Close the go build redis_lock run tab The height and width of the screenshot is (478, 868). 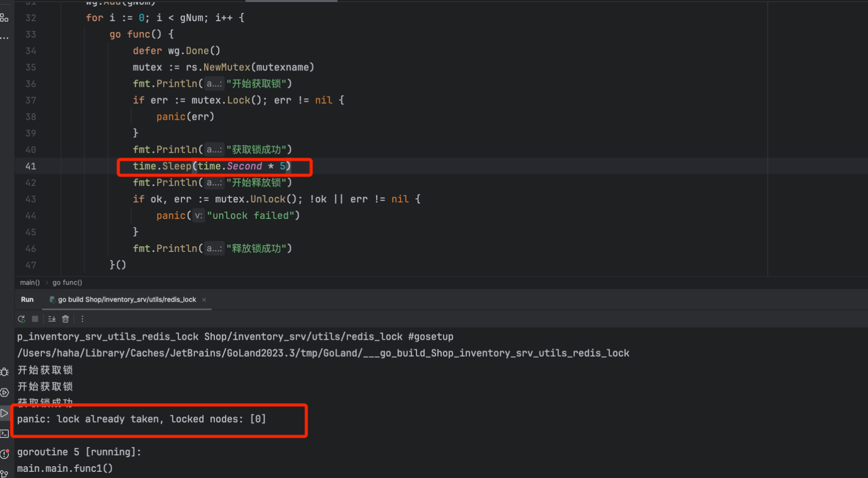(204, 299)
